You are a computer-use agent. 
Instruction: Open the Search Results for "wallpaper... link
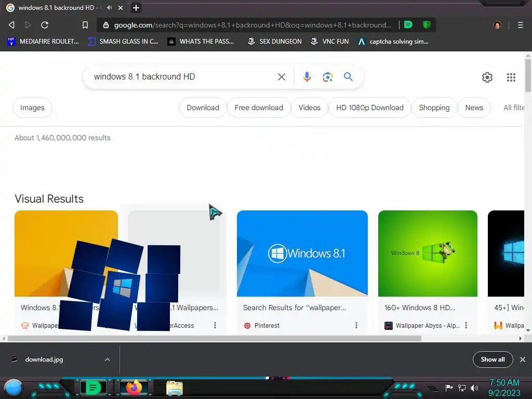[x=295, y=308]
